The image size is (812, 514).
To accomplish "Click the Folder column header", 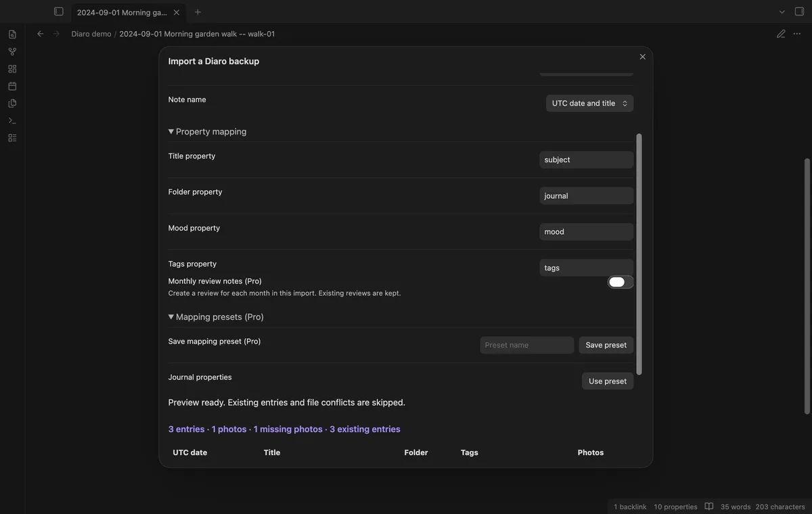I will (416, 452).
